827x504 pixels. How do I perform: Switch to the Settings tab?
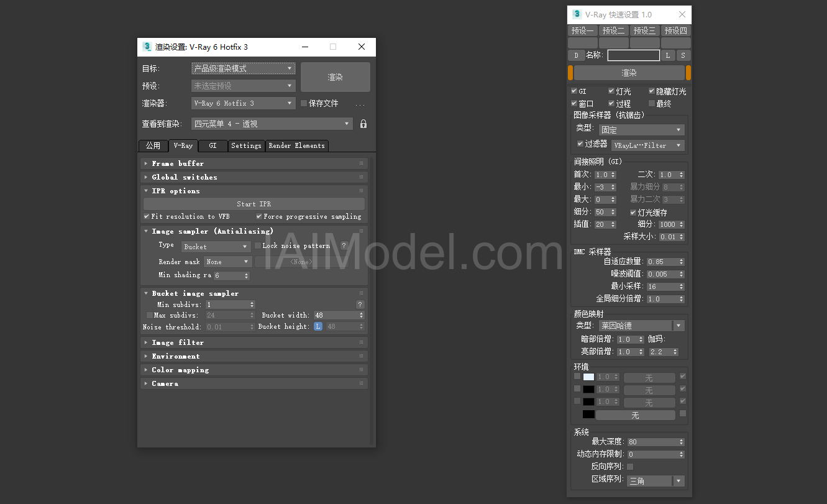(246, 145)
